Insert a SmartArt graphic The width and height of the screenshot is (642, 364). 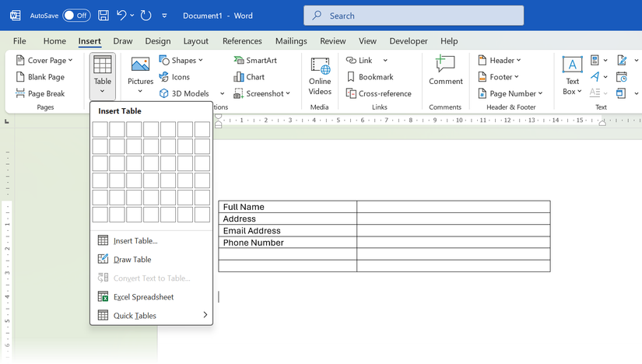(x=254, y=61)
